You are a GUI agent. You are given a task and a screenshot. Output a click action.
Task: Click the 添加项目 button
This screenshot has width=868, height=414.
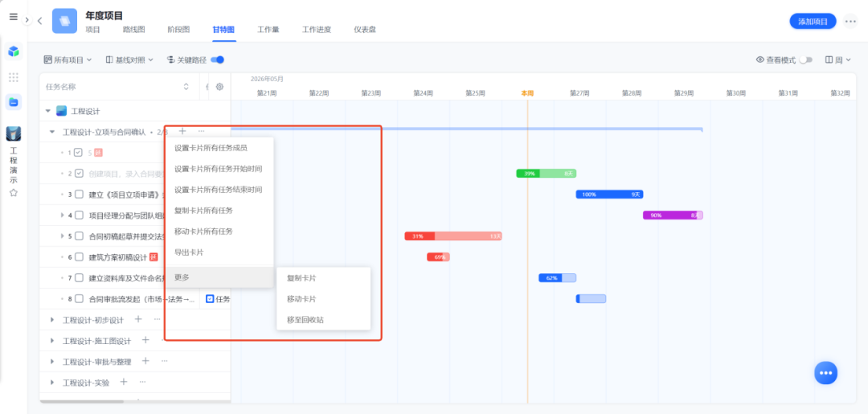813,22
